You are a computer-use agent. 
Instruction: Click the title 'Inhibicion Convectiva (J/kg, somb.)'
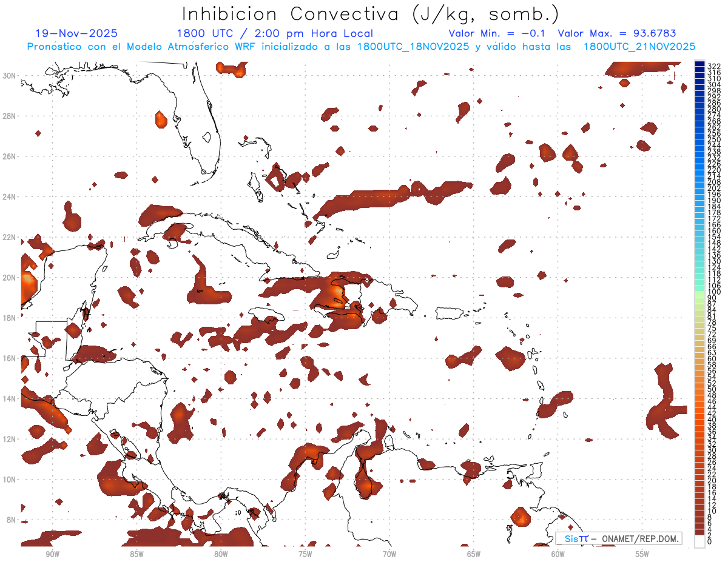(371, 14)
